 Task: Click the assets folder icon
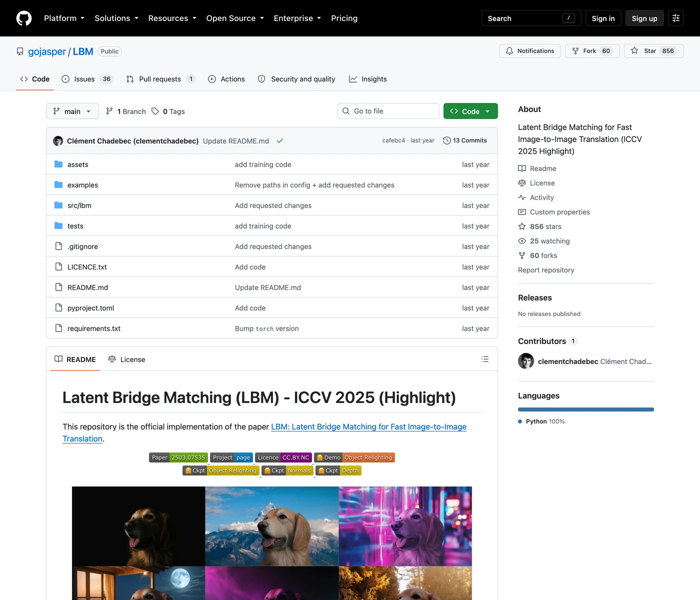58,164
